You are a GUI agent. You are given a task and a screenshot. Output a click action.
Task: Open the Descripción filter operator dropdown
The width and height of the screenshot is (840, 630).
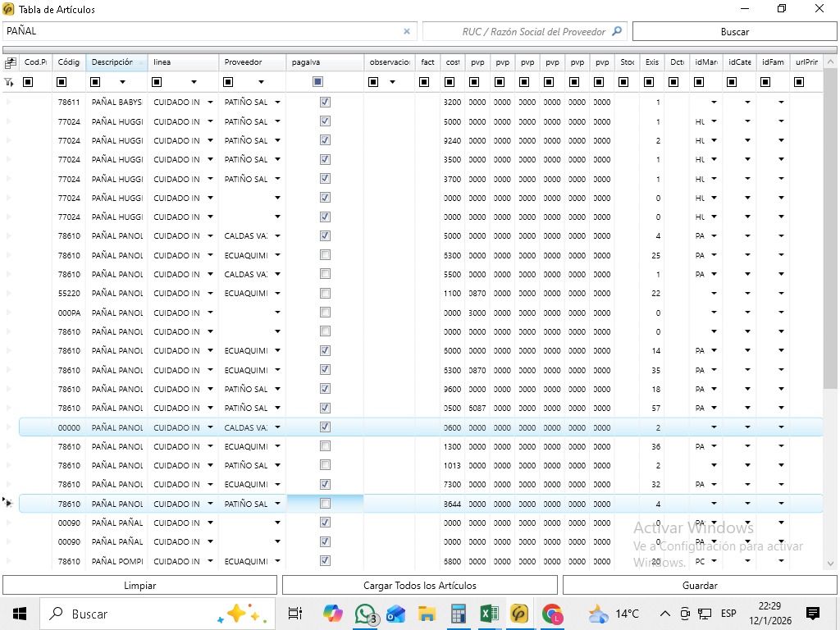(x=122, y=82)
